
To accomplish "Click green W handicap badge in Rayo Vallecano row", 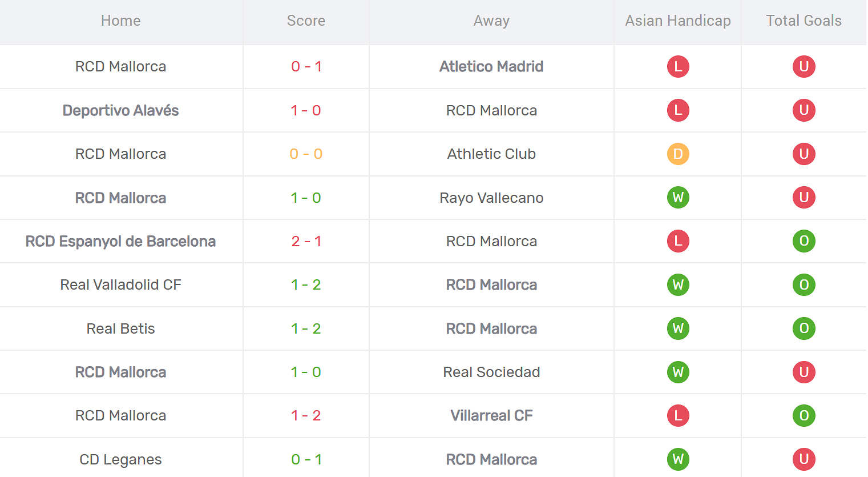I will [x=678, y=198].
